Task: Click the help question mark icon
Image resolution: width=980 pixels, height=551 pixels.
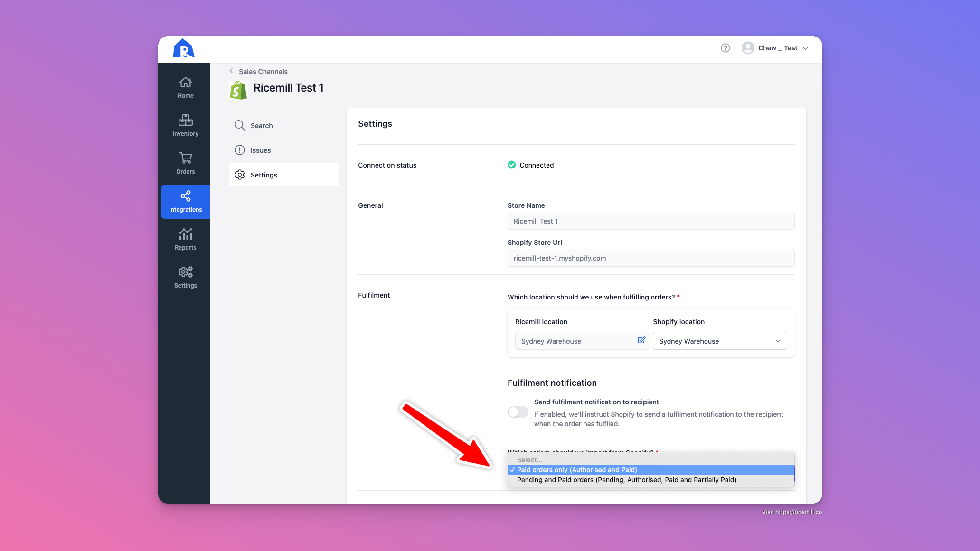Action: point(725,48)
